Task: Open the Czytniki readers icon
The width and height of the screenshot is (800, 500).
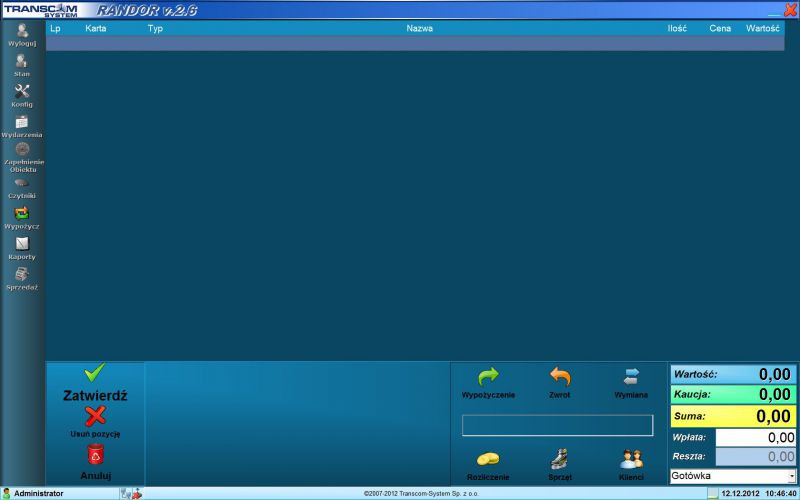Action: click(x=22, y=184)
